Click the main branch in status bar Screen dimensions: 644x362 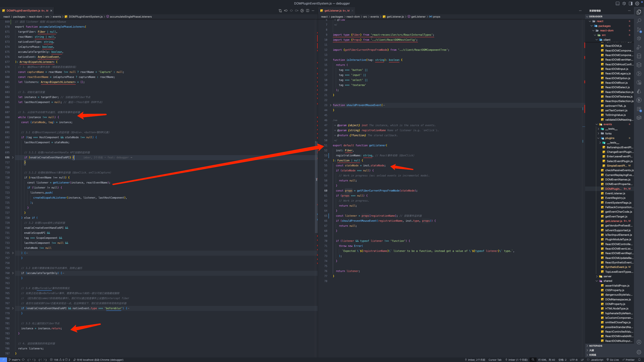coord(14,360)
